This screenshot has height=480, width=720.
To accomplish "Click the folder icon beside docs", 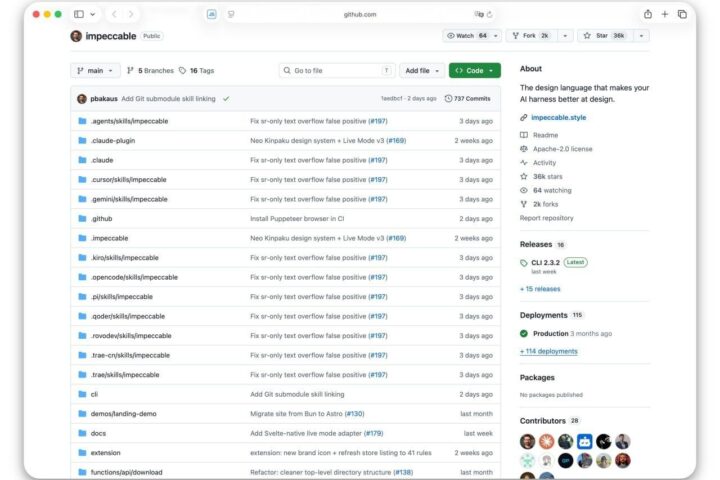I will 82,433.
